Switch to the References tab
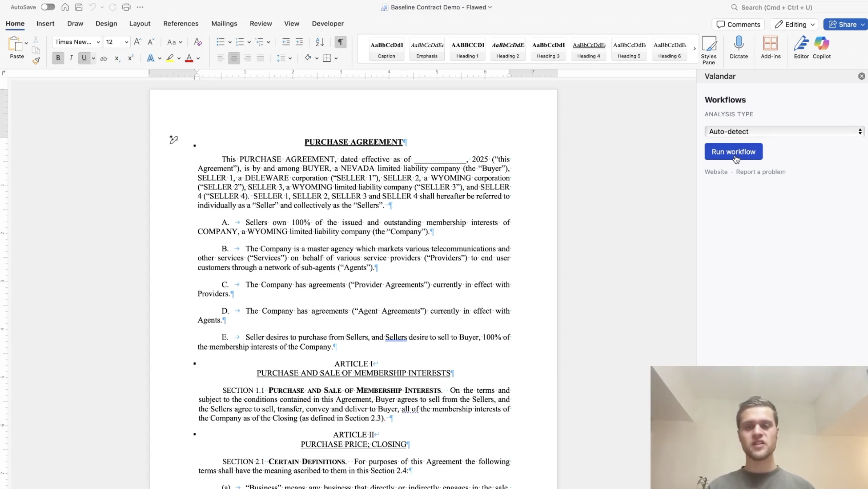The height and width of the screenshot is (489, 868). click(x=181, y=24)
